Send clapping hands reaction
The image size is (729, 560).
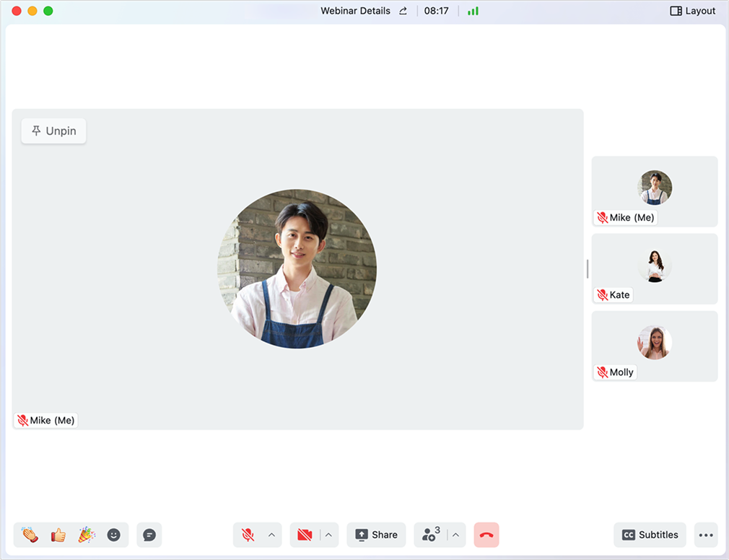30,535
